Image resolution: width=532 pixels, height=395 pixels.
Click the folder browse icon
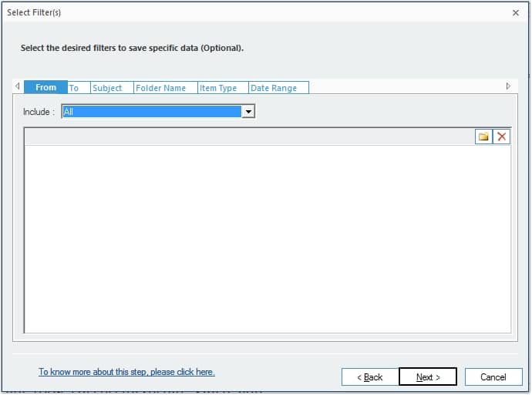point(483,137)
